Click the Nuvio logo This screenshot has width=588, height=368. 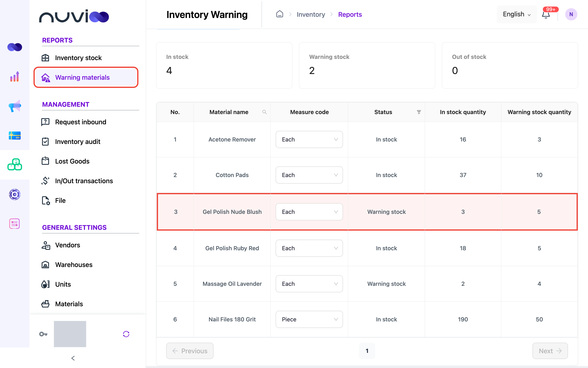point(74,16)
